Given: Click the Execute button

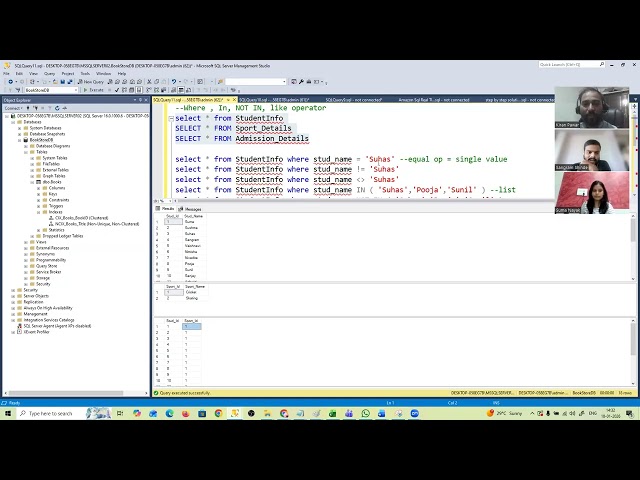Looking at the screenshot, I should tap(93, 90).
